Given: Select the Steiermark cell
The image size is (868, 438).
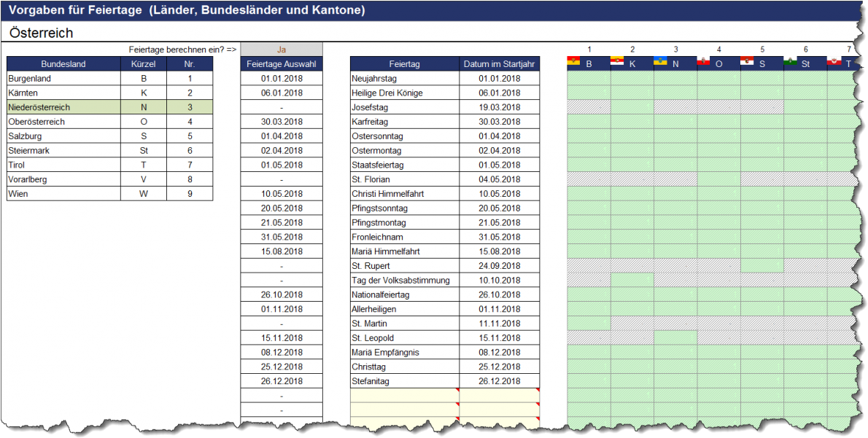Looking at the screenshot, I should pyautogui.click(x=63, y=150).
